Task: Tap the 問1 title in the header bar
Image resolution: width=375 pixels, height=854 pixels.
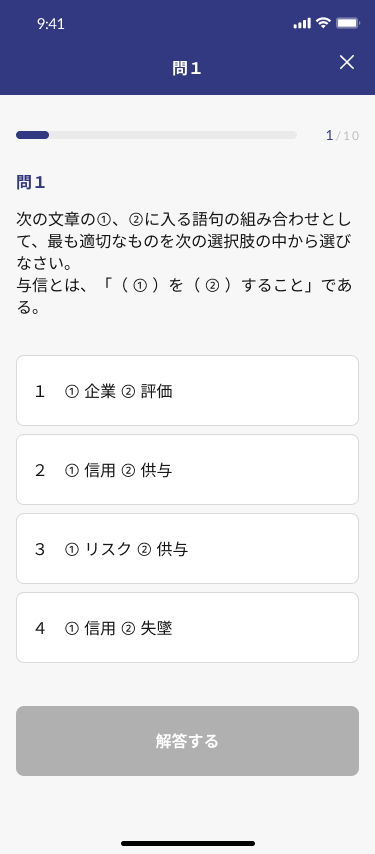Action: point(187,68)
